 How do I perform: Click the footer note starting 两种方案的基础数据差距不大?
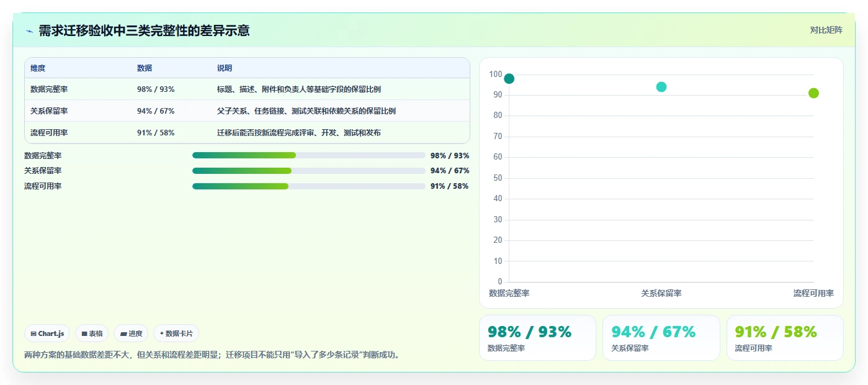click(x=212, y=355)
